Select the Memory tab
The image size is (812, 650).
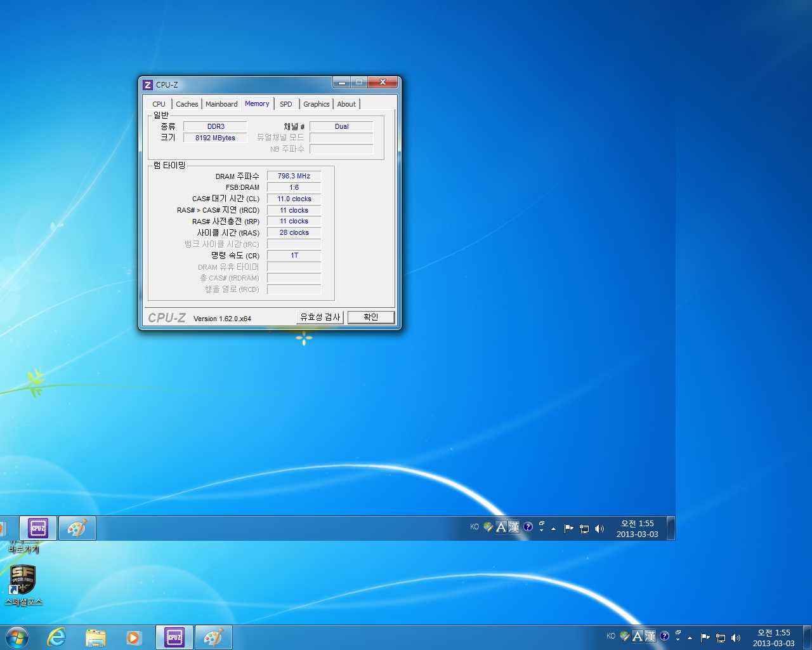click(257, 103)
